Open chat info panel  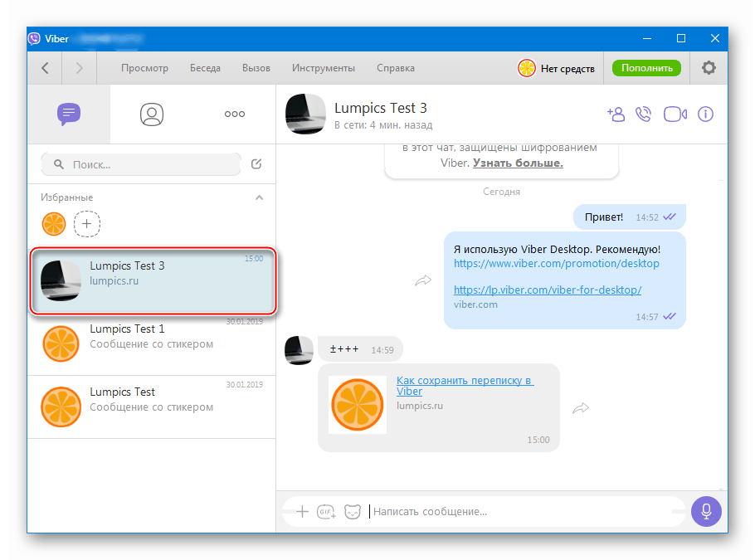[x=705, y=114]
